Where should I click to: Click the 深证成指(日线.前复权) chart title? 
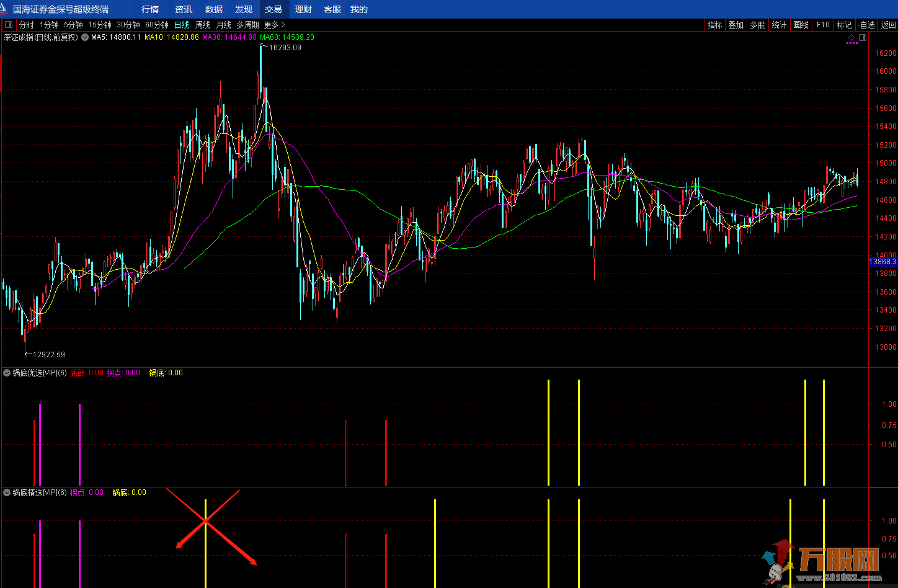click(41, 37)
